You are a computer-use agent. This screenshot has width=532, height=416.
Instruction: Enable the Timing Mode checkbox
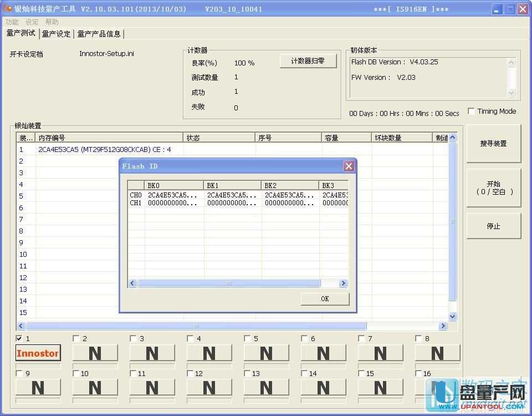pos(471,111)
